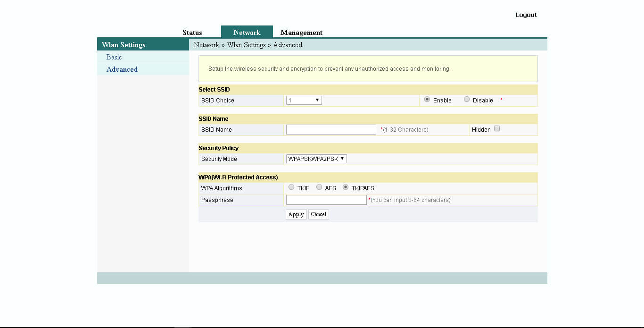Screen dimensions: 644x328
Task: Click the SSID Name text field
Action: tap(331, 130)
